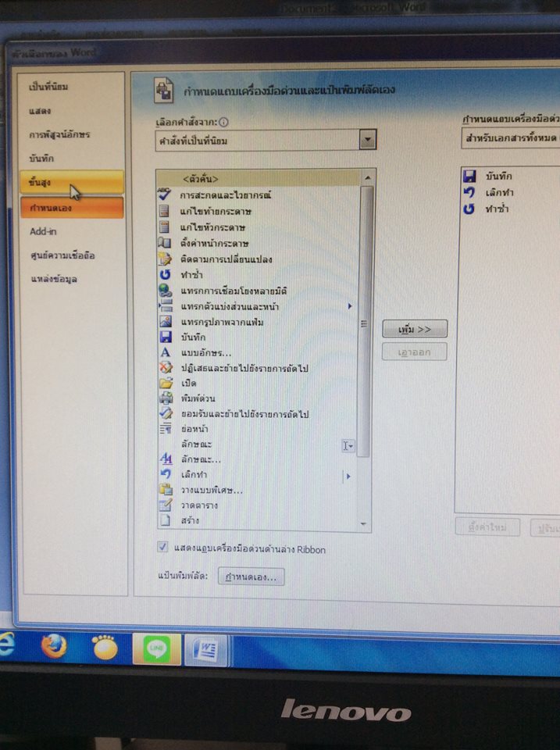560x750 pixels.
Task: Open the สำหรับเอกสารทั้งหมด document scope dropdown
Action: pos(511,138)
